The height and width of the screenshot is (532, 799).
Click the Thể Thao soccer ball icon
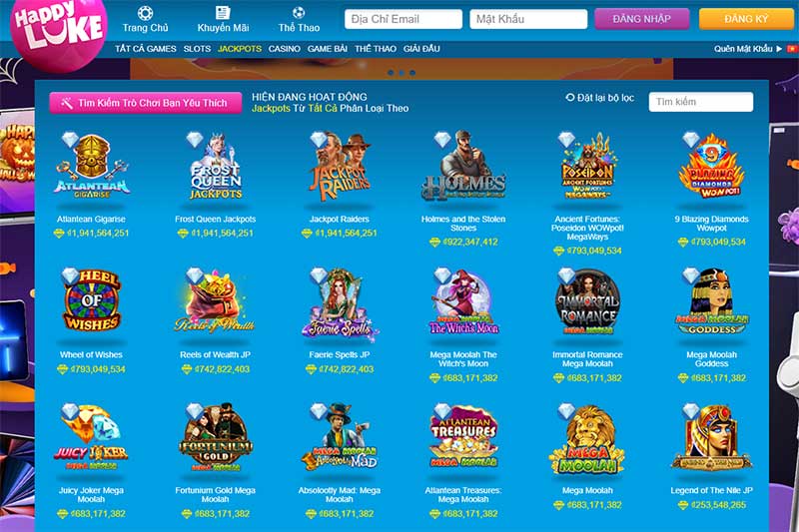299,13
